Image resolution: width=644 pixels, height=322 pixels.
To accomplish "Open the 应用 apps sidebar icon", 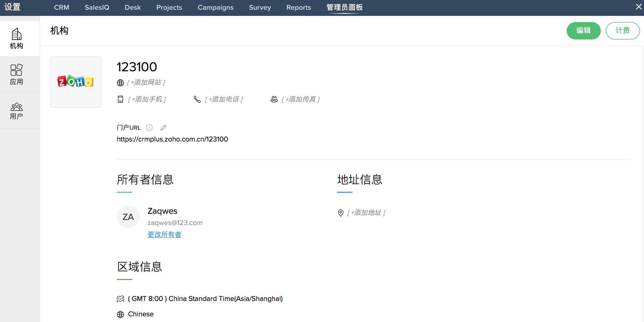I will (x=17, y=74).
